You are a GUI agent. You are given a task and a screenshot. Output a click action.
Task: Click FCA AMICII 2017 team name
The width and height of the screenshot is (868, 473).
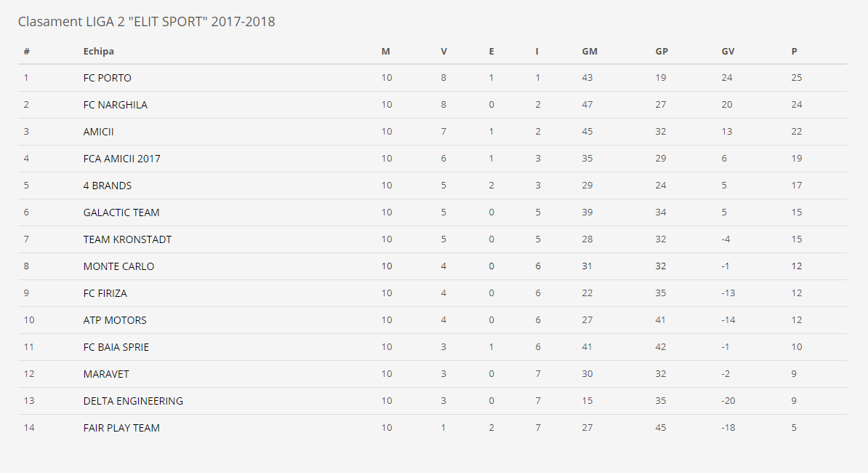122,159
